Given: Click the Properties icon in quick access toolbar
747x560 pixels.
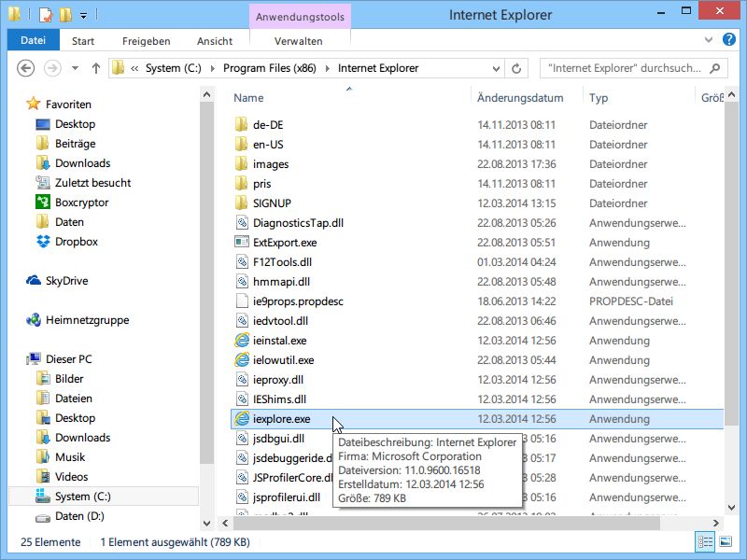Looking at the screenshot, I should tap(46, 15).
